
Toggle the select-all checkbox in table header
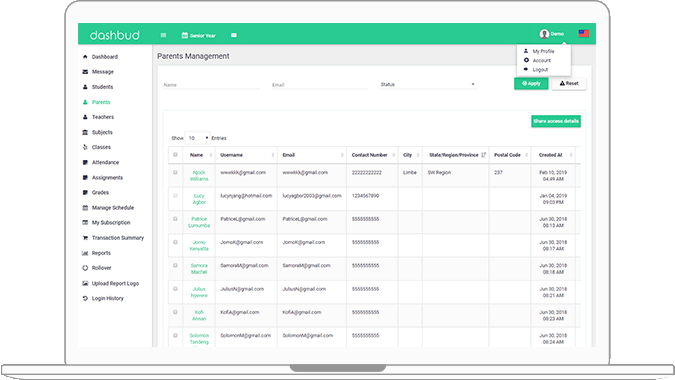175,154
